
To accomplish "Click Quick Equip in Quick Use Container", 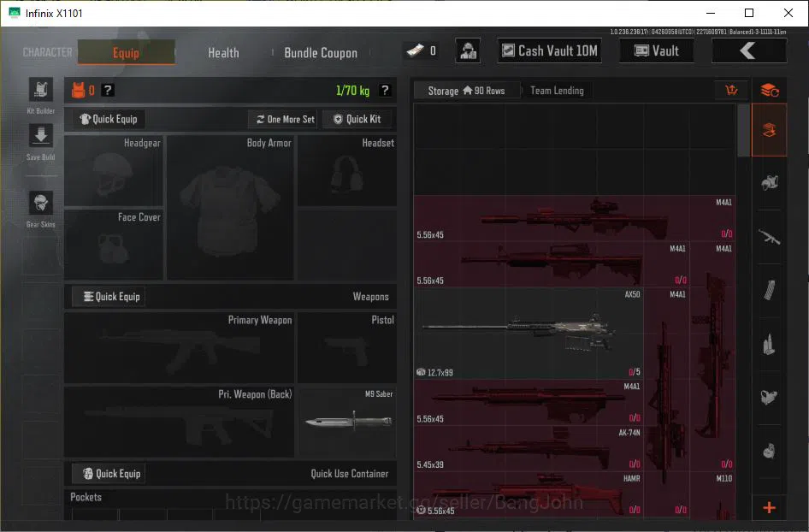I will click(109, 474).
